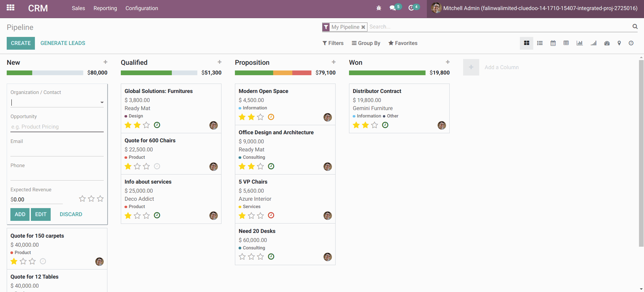
Task: Switch to Calendar view
Action: pyautogui.click(x=553, y=43)
